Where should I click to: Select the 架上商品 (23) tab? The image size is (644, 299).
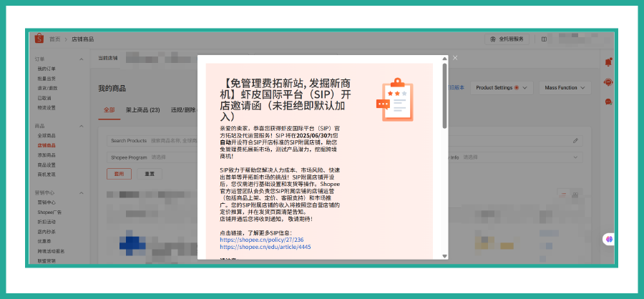[x=142, y=110]
